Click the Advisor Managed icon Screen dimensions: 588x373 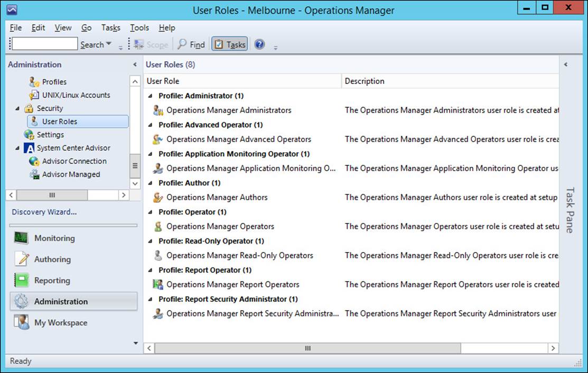point(34,174)
